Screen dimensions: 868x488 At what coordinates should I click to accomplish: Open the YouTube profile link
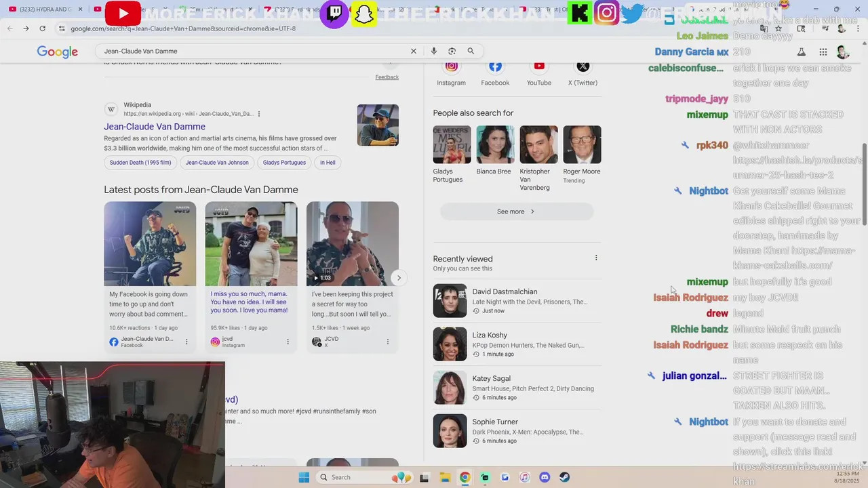point(539,73)
